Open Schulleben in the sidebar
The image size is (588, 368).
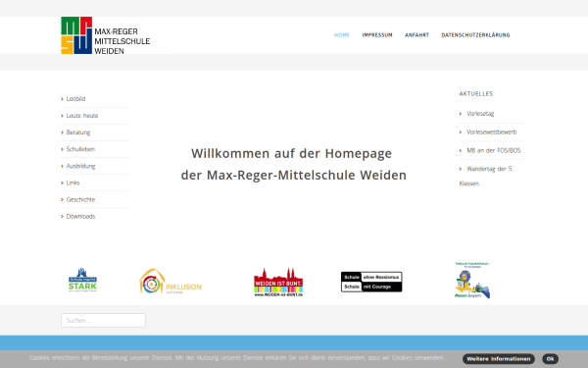tap(80, 149)
